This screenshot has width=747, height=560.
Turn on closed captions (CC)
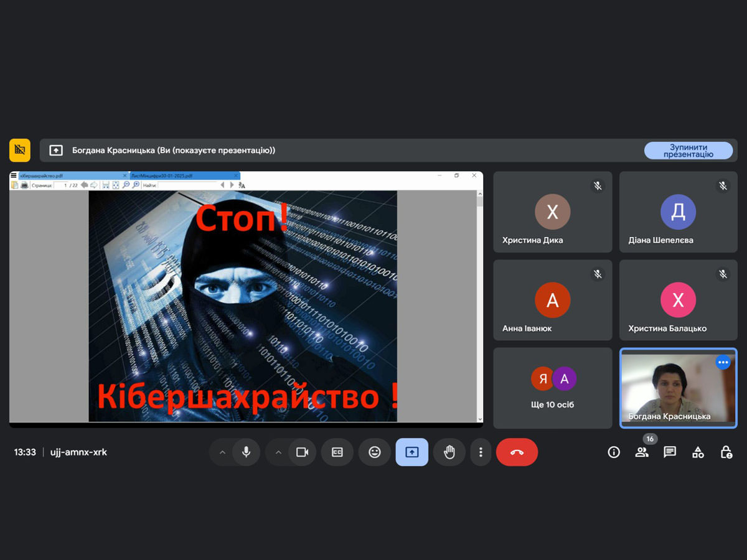(337, 452)
